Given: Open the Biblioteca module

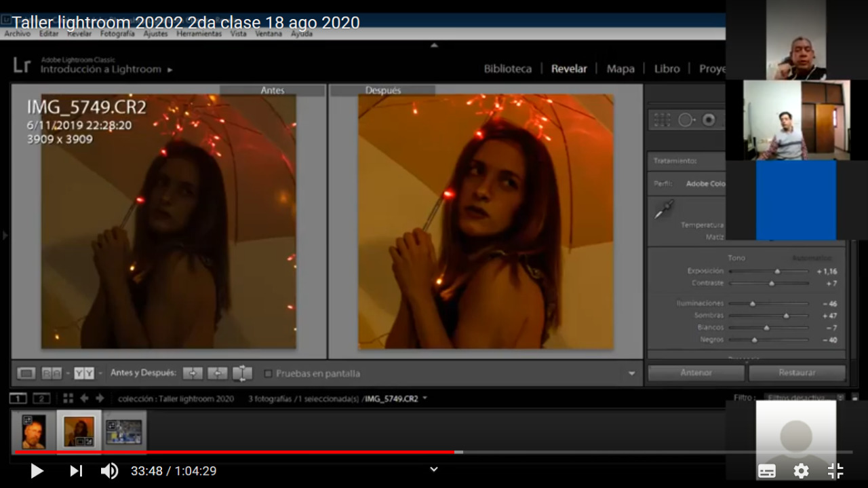Looking at the screenshot, I should 508,69.
